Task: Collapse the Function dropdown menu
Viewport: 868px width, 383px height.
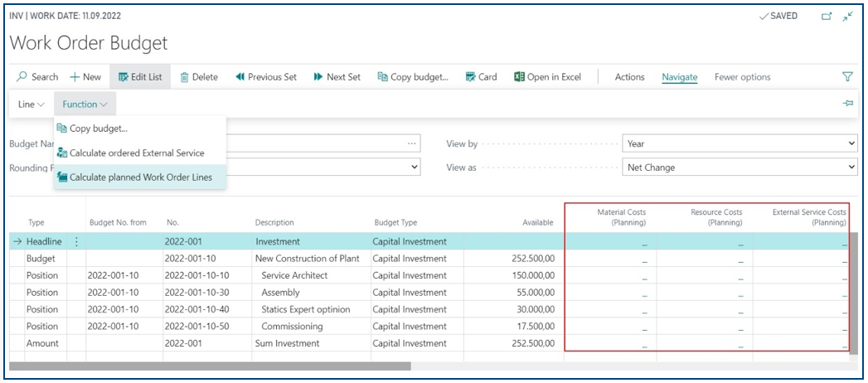Action: (x=85, y=104)
